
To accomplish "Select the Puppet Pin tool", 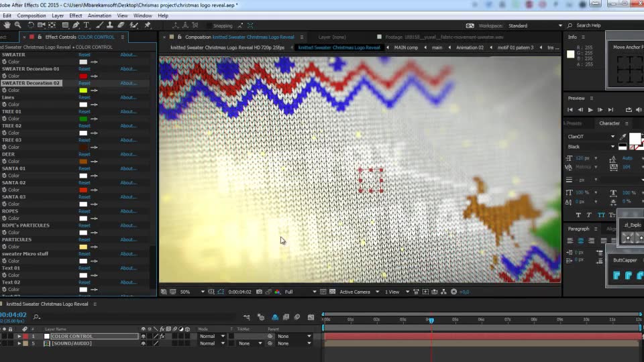I will tap(148, 25).
